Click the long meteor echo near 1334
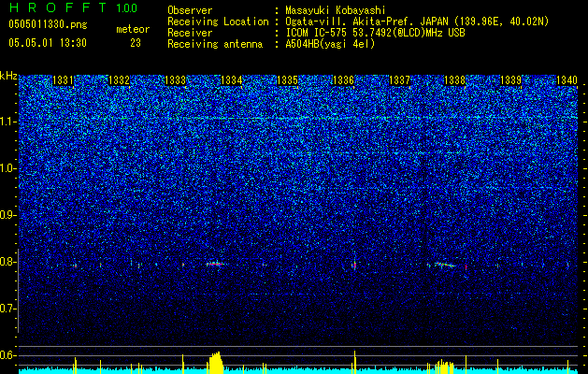The height and width of the screenshot is (374, 588). click(215, 264)
